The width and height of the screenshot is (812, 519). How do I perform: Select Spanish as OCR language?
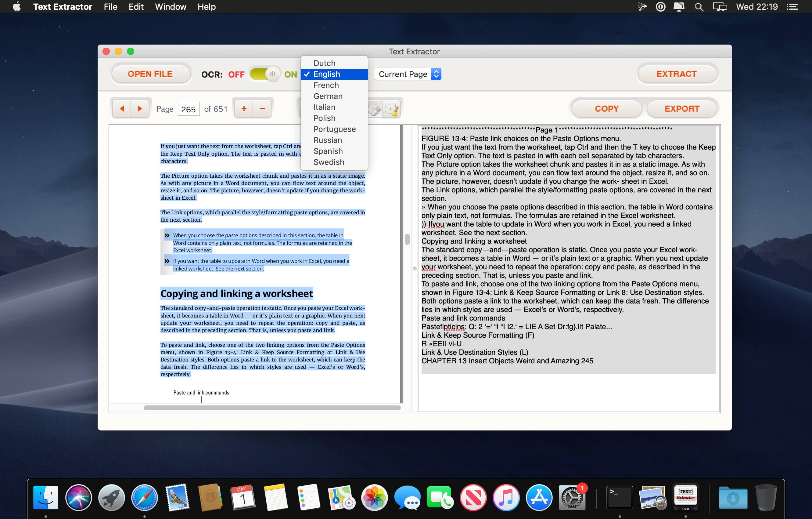click(334, 151)
